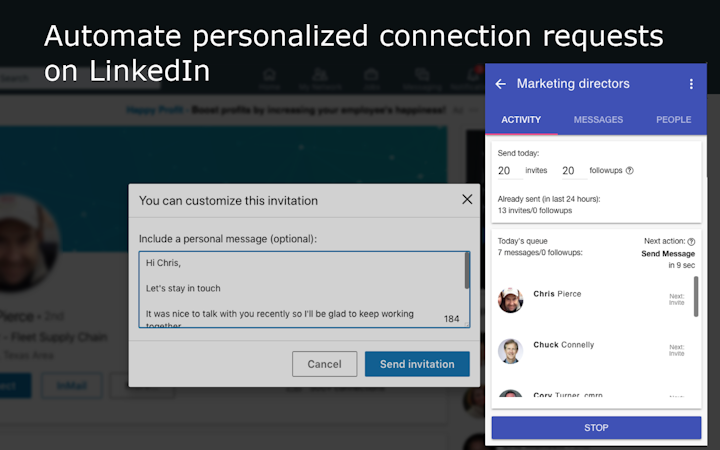Switch to the Messages tab
Viewport: 720px width, 450px height.
point(598,120)
